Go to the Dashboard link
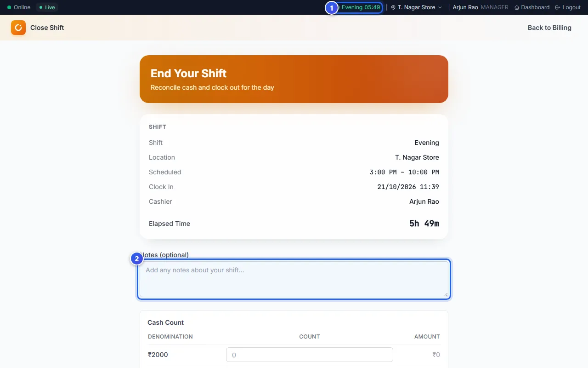The height and width of the screenshot is (368, 588). pyautogui.click(x=532, y=7)
